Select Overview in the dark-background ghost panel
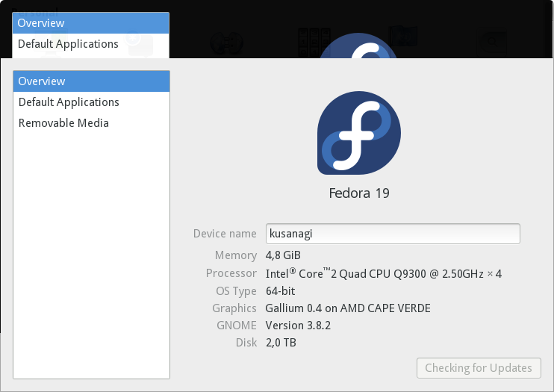 [91, 23]
